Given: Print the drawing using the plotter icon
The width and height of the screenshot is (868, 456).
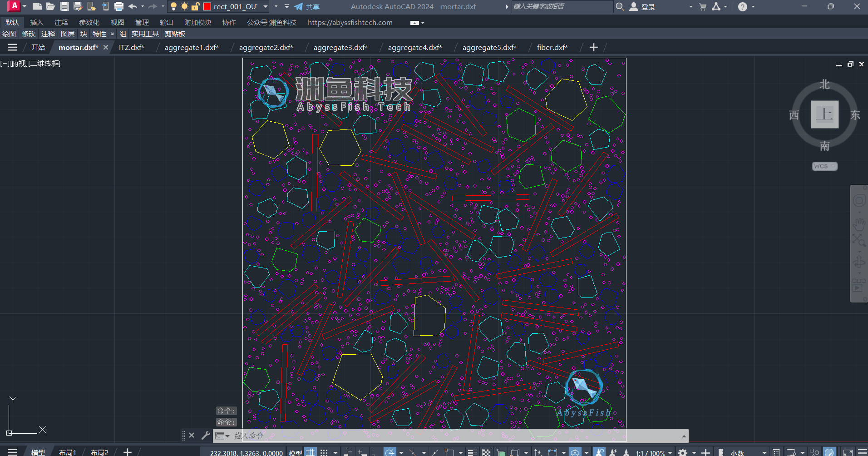Looking at the screenshot, I should 119,6.
